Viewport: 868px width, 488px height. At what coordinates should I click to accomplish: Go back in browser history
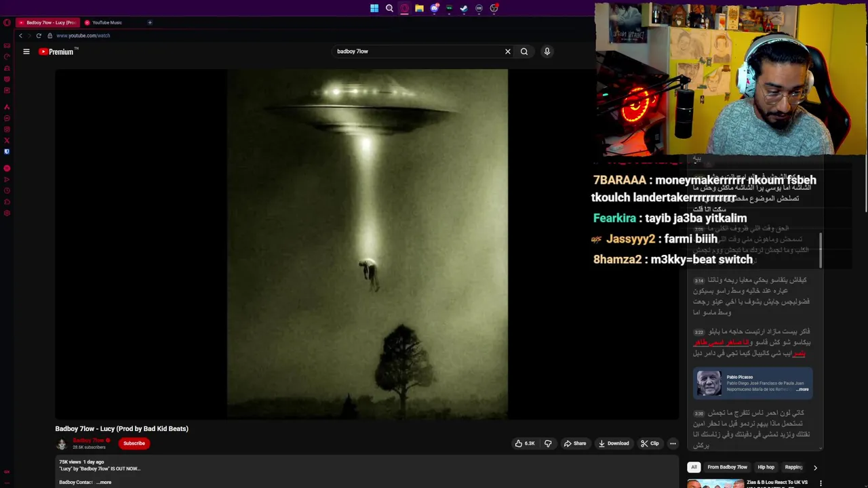click(x=21, y=35)
